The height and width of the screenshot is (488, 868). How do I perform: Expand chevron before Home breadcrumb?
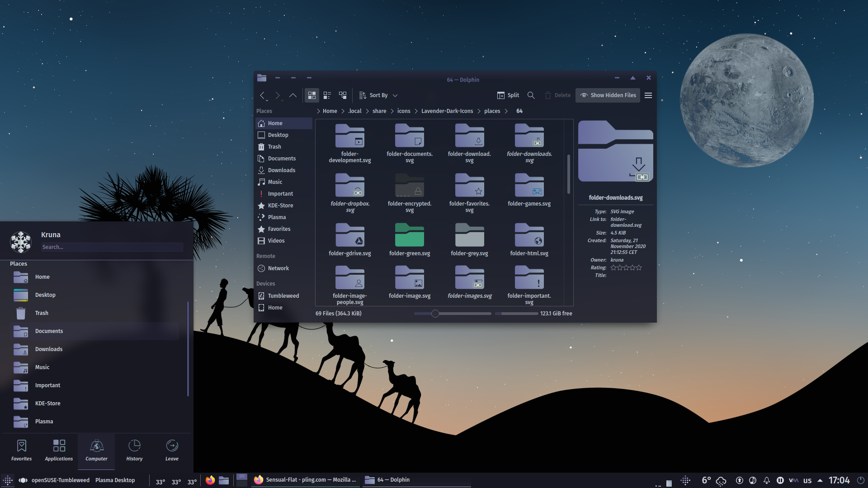[x=318, y=111]
